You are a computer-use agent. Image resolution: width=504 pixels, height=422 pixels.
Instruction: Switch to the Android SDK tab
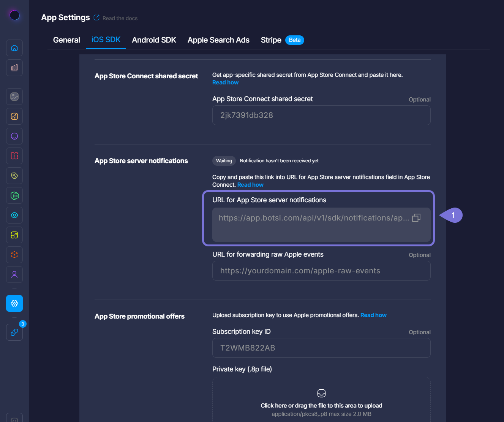click(x=154, y=40)
